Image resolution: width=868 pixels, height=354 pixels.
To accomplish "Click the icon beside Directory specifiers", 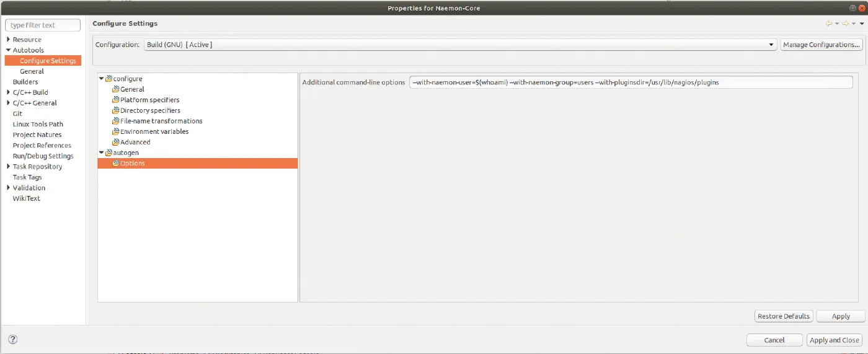I will 115,110.
